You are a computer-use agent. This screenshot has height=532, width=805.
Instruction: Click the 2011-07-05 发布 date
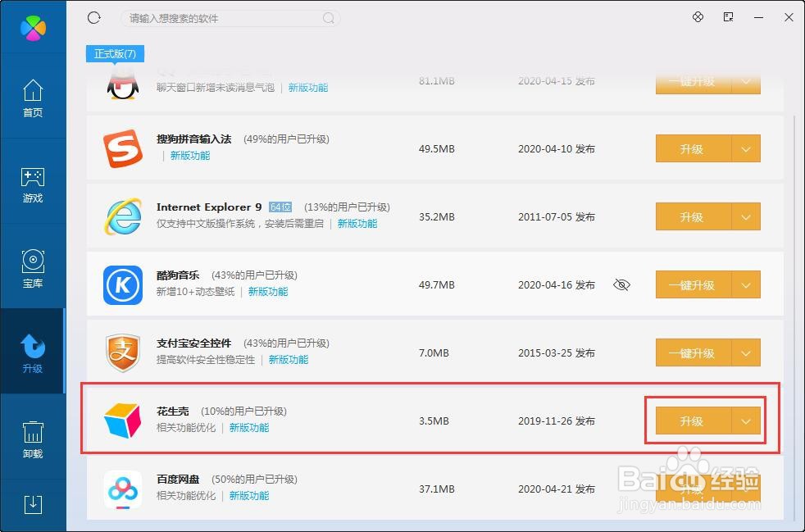click(557, 216)
